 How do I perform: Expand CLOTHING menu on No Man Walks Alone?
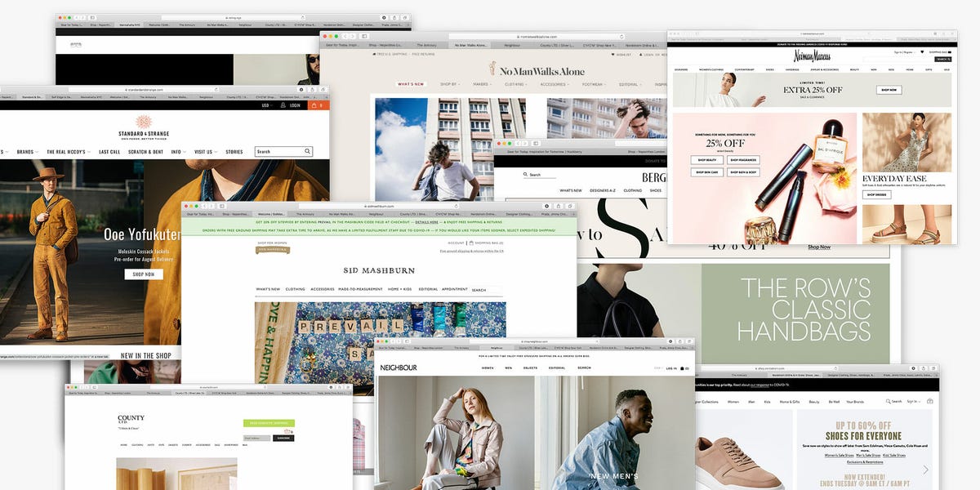pos(516,84)
